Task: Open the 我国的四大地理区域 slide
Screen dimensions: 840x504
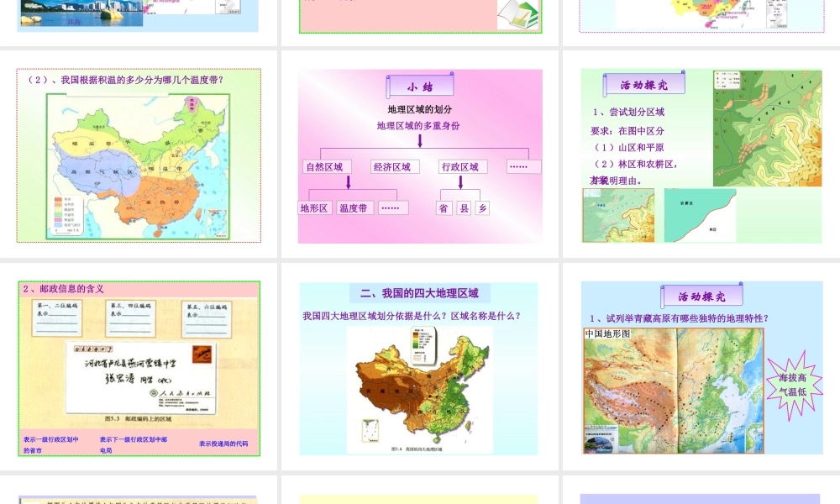Action: point(418,369)
